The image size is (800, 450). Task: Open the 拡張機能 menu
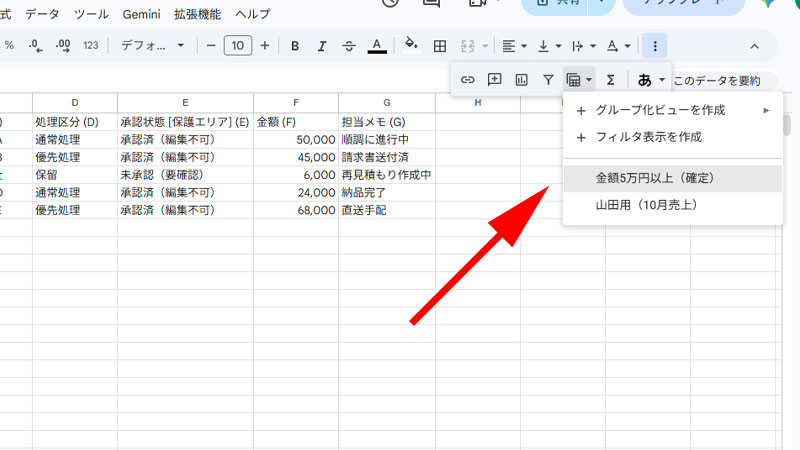click(197, 14)
